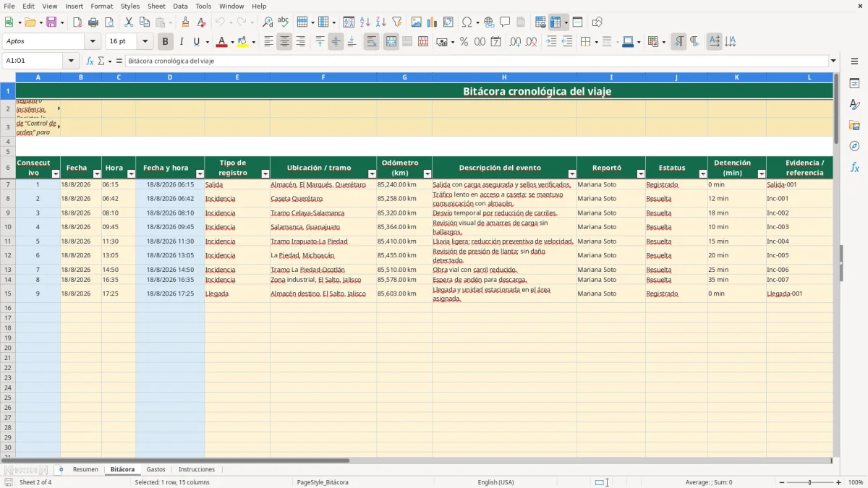Click the yellow background color swatch
Image resolution: width=868 pixels, height=488 pixels.
click(x=243, y=42)
